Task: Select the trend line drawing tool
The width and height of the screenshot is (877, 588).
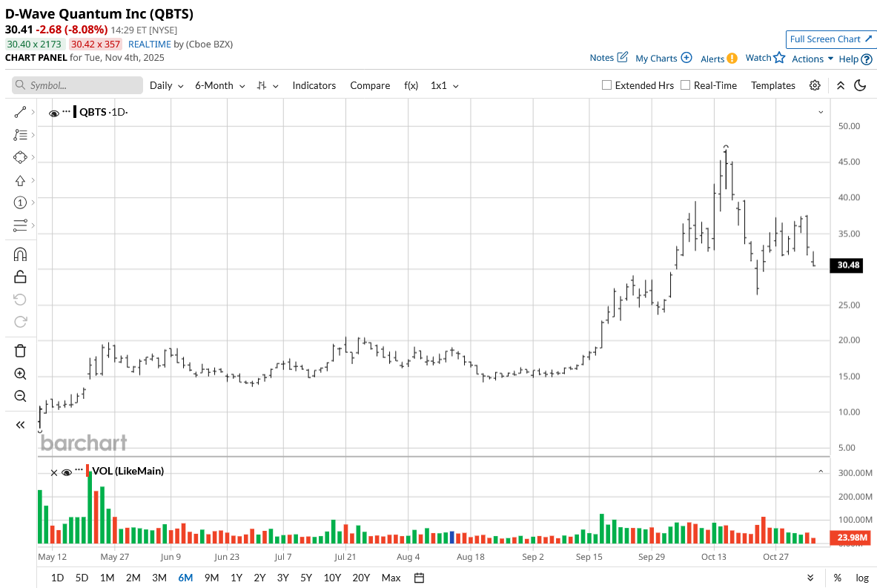Action: (x=20, y=113)
